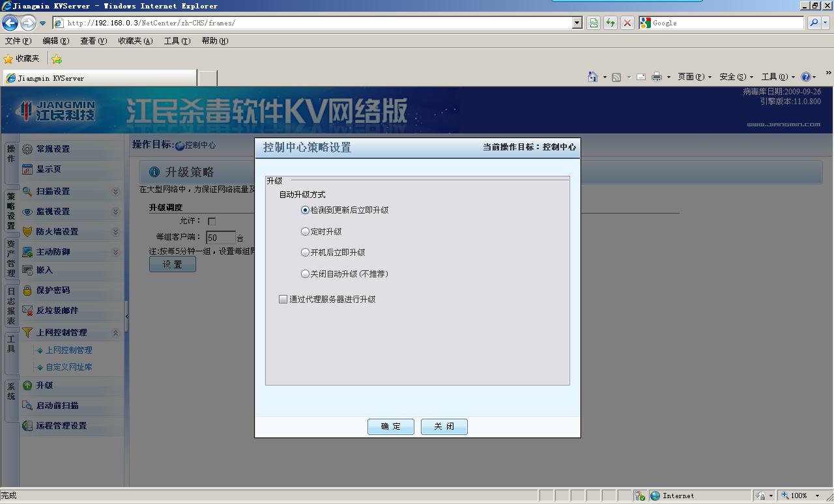The image size is (834, 504).
Task: Open the 安全(S) command bar dropdown
Action: [736, 77]
